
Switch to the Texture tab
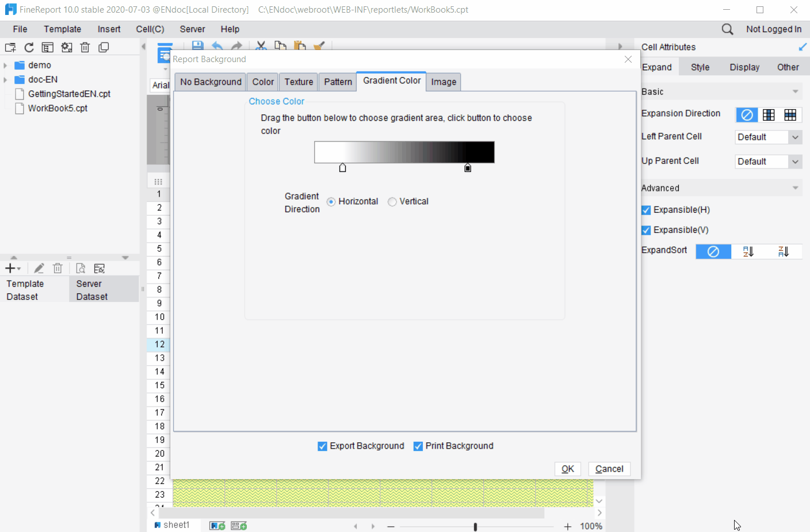click(x=298, y=82)
